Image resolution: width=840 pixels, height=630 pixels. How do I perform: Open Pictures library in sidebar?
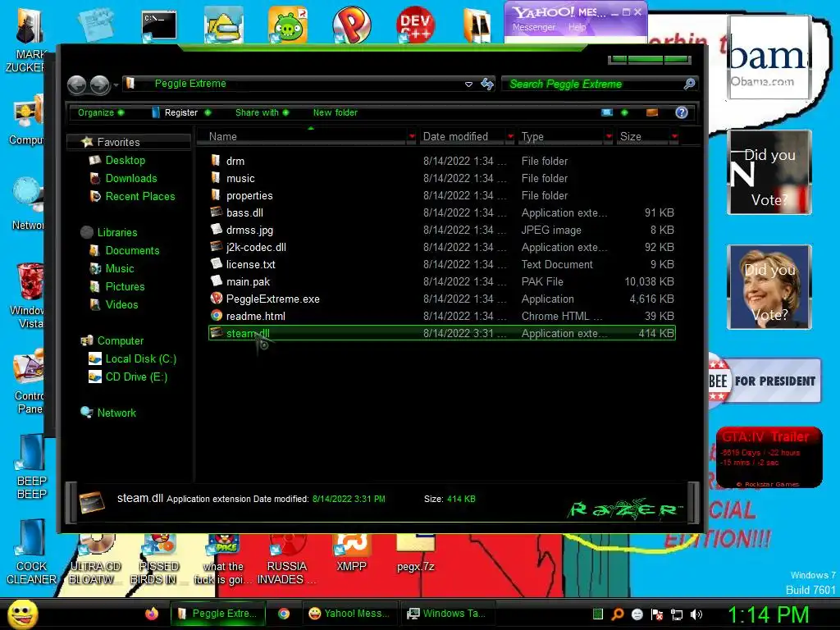click(125, 286)
